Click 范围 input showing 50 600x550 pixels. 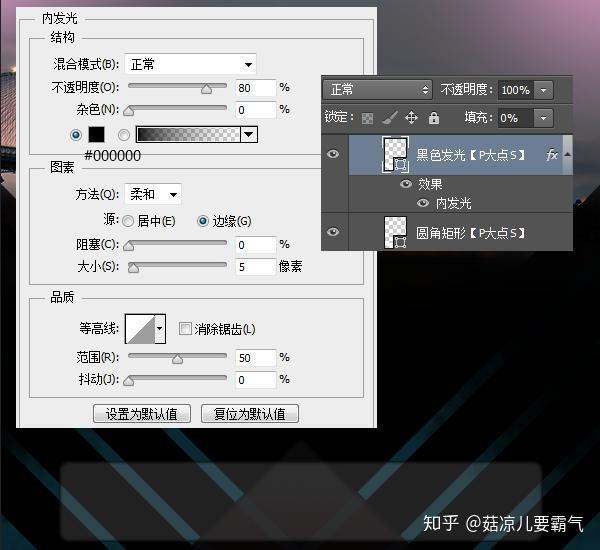(x=256, y=358)
